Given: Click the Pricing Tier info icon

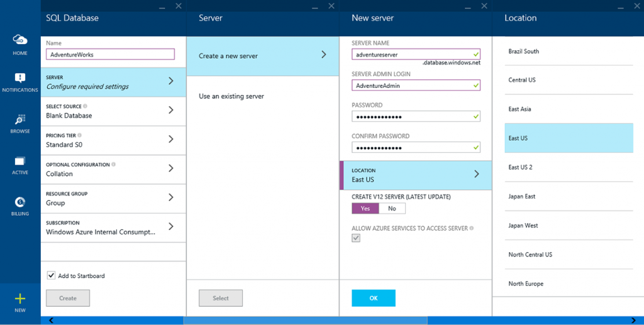Looking at the screenshot, I should [79, 135].
